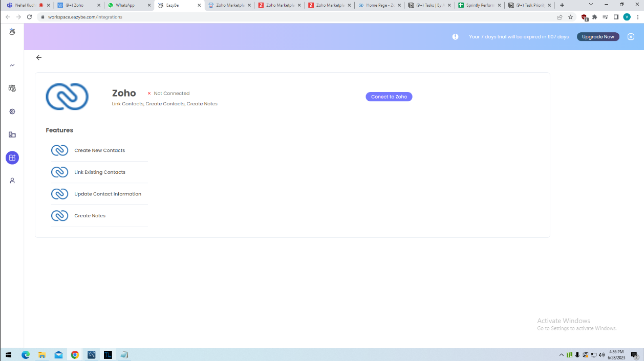Click the browser back arrow
644x361 pixels.
click(x=8, y=17)
